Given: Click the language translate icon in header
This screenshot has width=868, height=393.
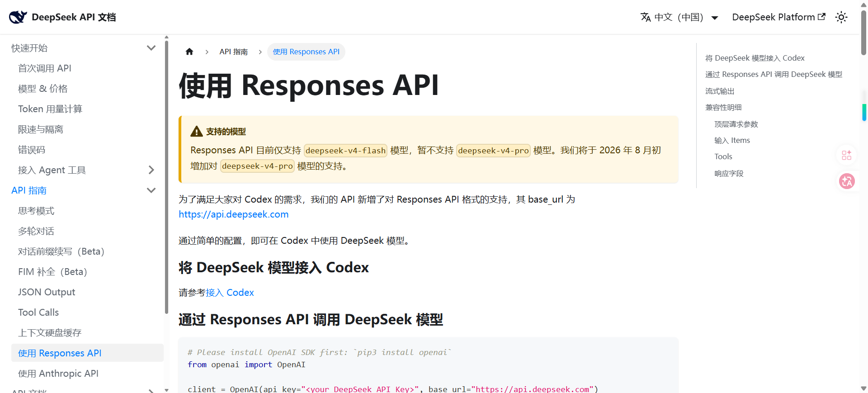Looking at the screenshot, I should tap(646, 17).
